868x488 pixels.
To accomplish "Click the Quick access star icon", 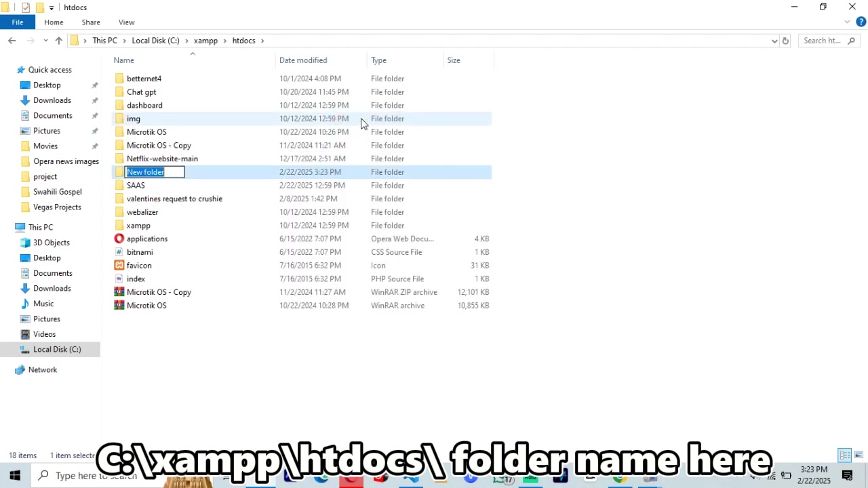I will 20,70.
